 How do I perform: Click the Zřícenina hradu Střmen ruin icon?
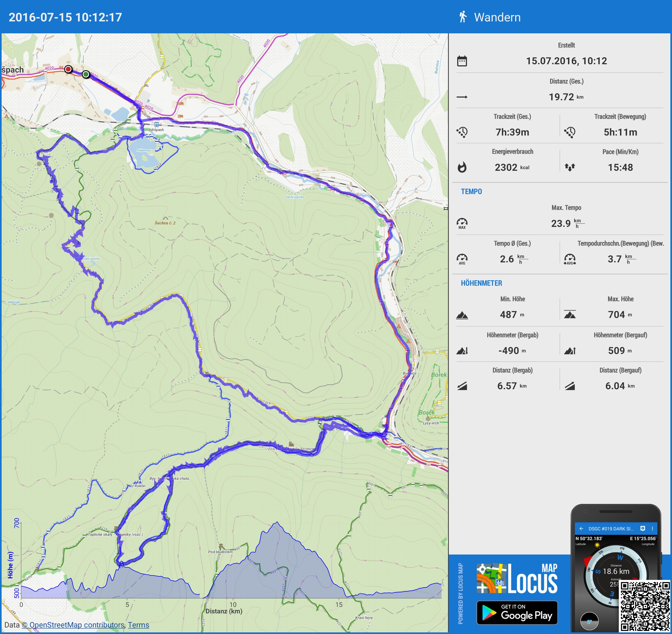point(291,444)
